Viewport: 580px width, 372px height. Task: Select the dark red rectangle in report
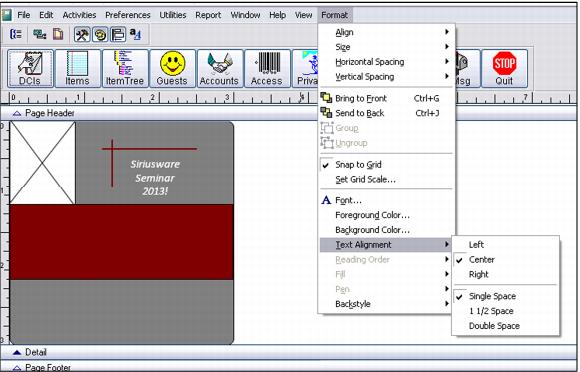(x=122, y=242)
